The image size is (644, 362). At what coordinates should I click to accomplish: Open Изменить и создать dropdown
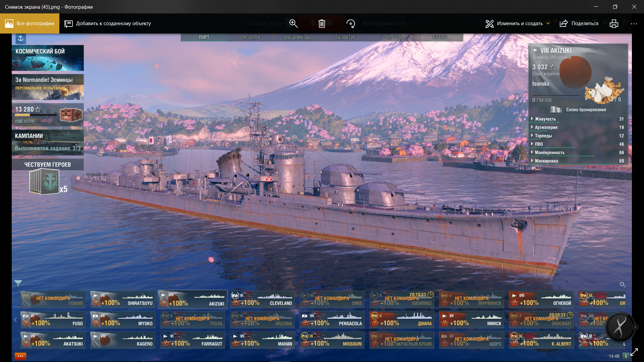tap(518, 23)
